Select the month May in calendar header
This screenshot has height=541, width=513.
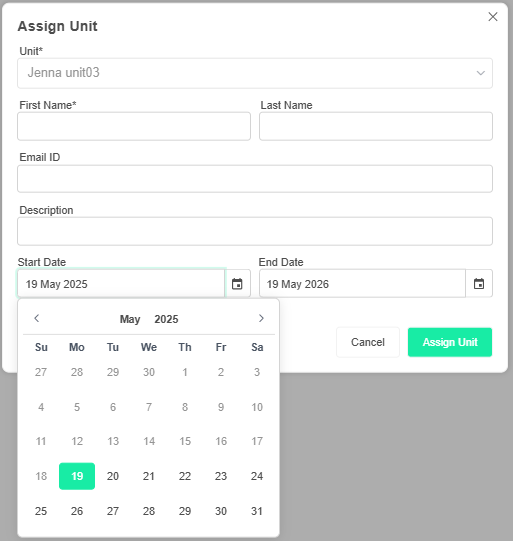(130, 319)
